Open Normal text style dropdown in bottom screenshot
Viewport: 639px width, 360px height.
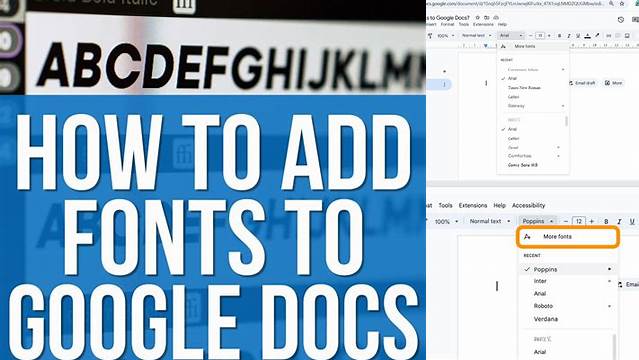pos(490,221)
